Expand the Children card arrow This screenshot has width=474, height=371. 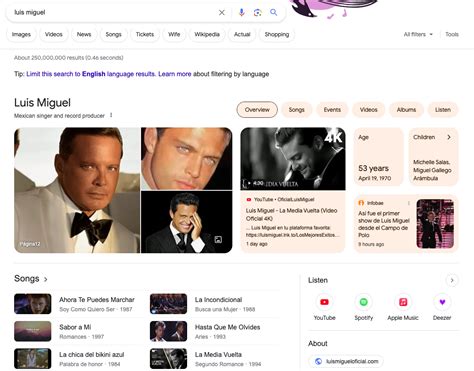pyautogui.click(x=449, y=137)
